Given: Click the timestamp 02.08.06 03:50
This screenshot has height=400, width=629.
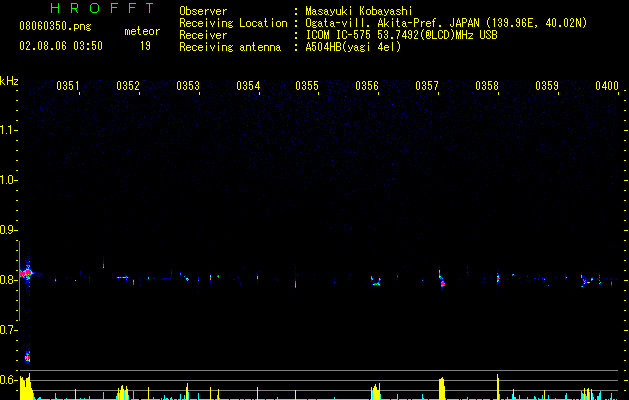Looking at the screenshot, I should pyautogui.click(x=61, y=46).
